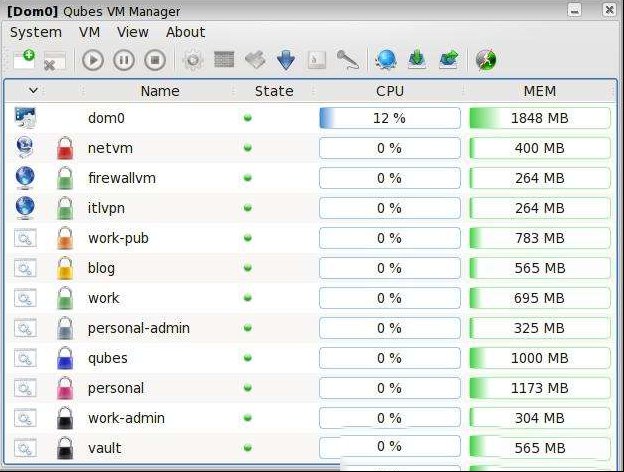
Task: Click the red padlock label for netvm
Action: coord(65,148)
